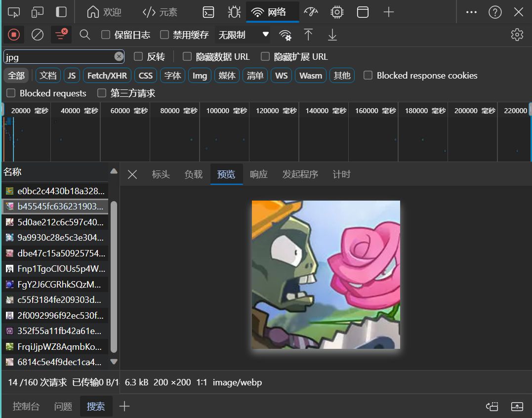Filter by 清单 manifest type
This screenshot has height=418, width=532.
(x=255, y=75)
